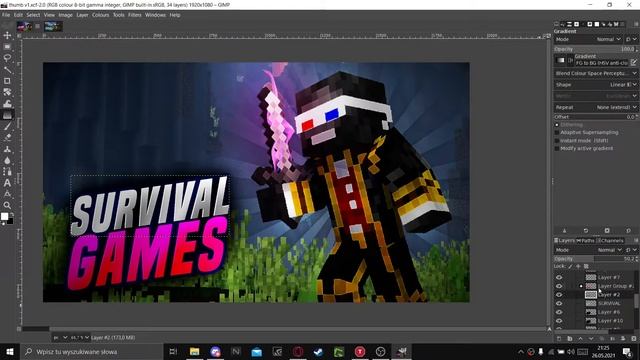Select the Move tool
Viewport: 640px width, 360px height.
pyautogui.click(x=7, y=36)
